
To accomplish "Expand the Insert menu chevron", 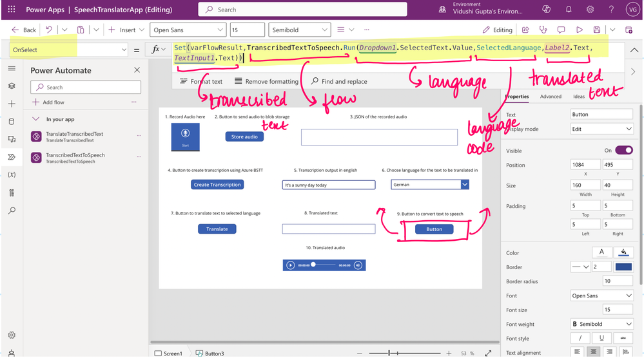I will pos(142,30).
